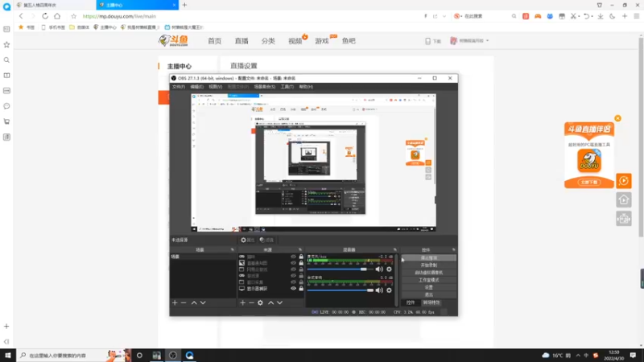This screenshot has width=644, height=362.
Task: Bookmark this page with the star icon
Action: point(73,16)
